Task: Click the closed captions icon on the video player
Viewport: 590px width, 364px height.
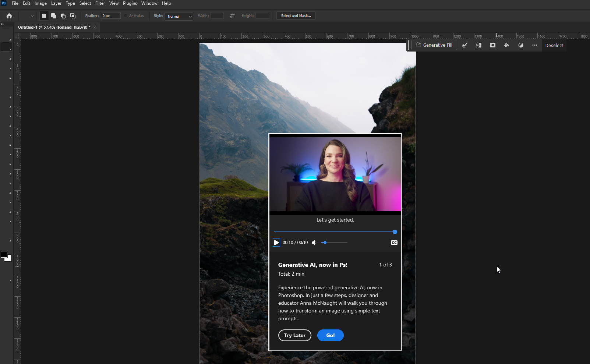Action: tap(394, 243)
